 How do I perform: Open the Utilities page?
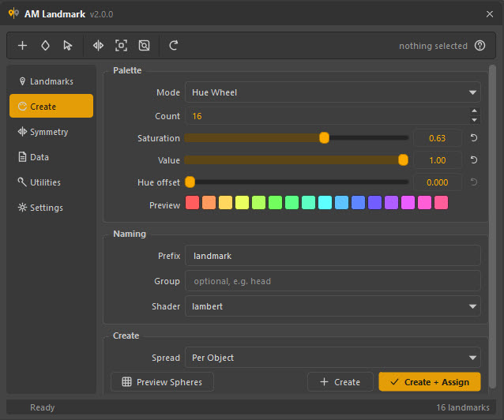coord(51,182)
